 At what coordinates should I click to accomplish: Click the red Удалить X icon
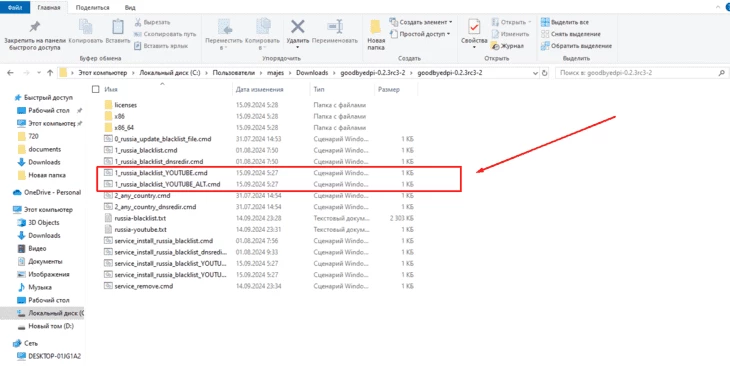point(298,27)
